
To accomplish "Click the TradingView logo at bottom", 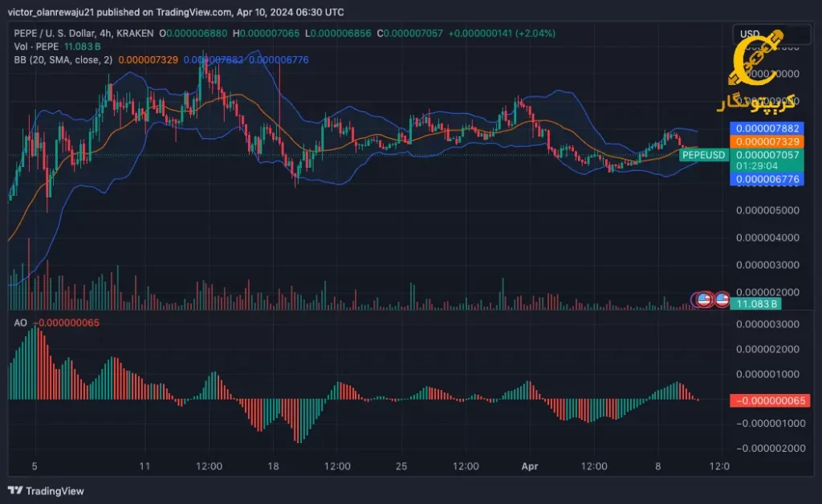I will tap(46, 491).
